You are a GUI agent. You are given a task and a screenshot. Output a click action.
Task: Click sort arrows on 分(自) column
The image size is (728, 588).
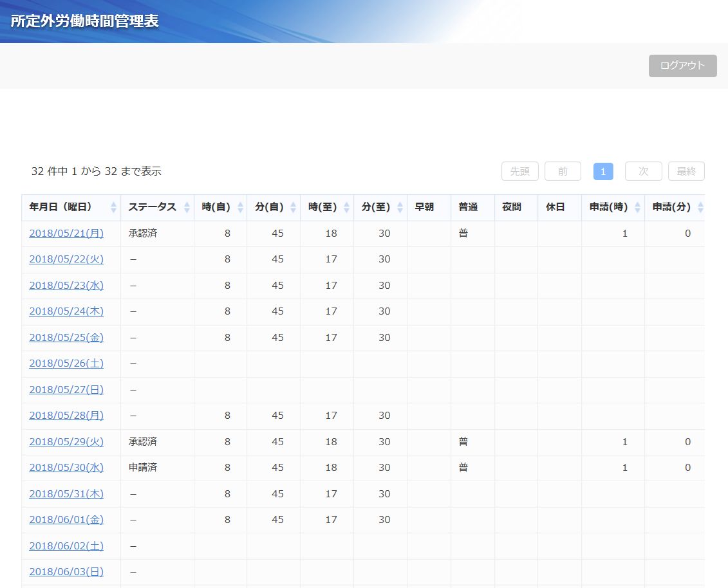294,207
